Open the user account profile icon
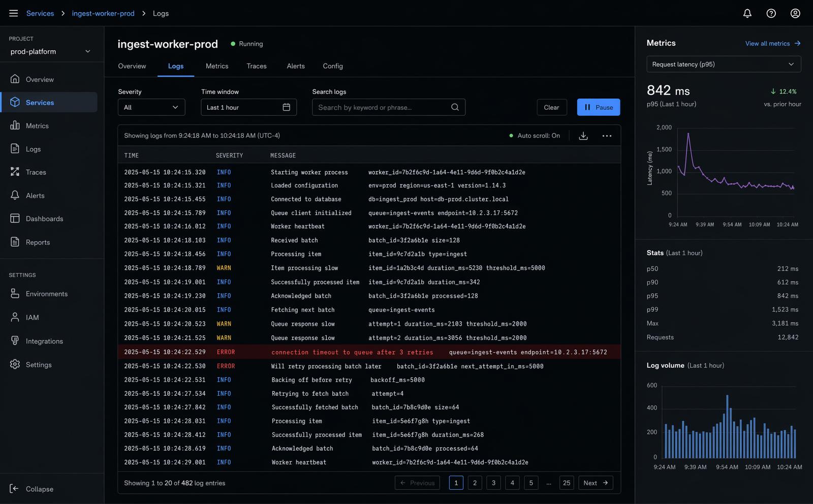Screen dimensions: 813x504 pos(795,13)
